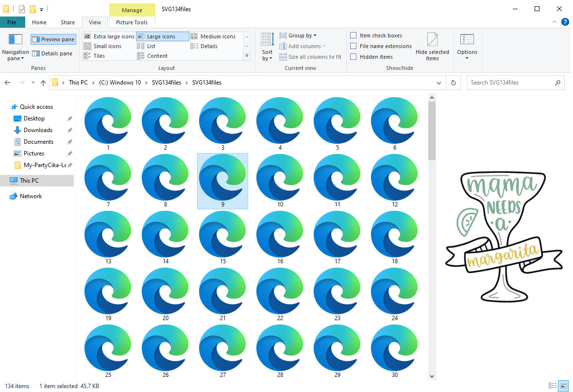Open the My-PartyCika folder shortcut

coord(41,165)
